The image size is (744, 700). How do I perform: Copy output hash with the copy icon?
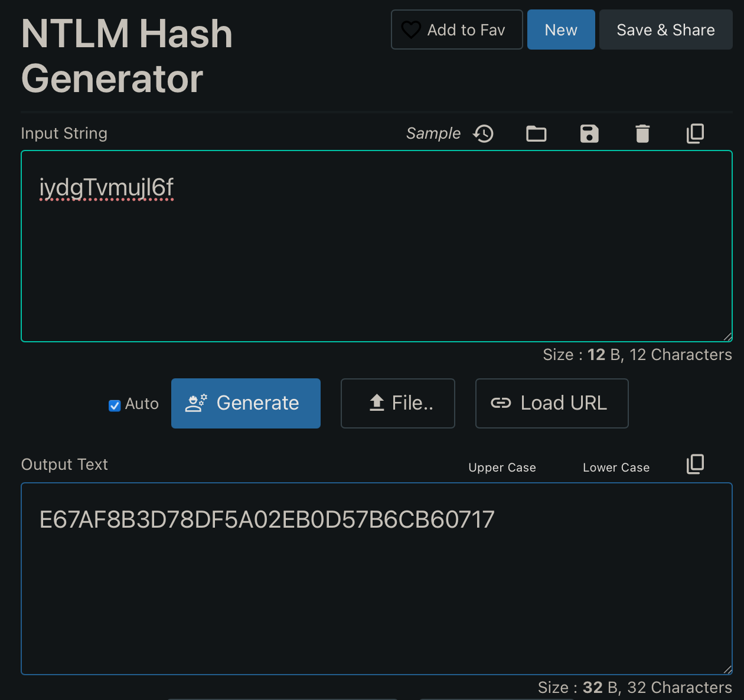695,465
